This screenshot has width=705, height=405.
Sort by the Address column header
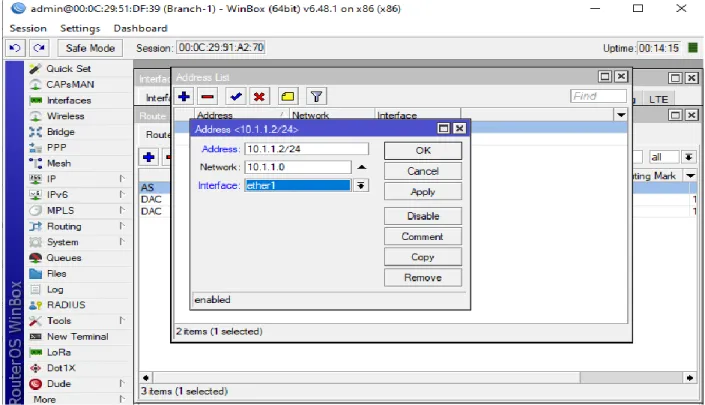241,115
